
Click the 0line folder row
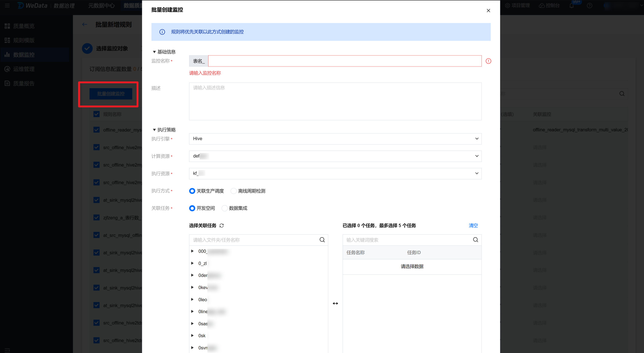258,311
